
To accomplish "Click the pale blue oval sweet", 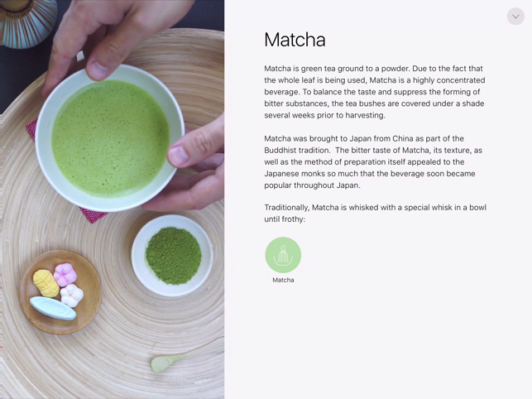I will pyautogui.click(x=53, y=308).
